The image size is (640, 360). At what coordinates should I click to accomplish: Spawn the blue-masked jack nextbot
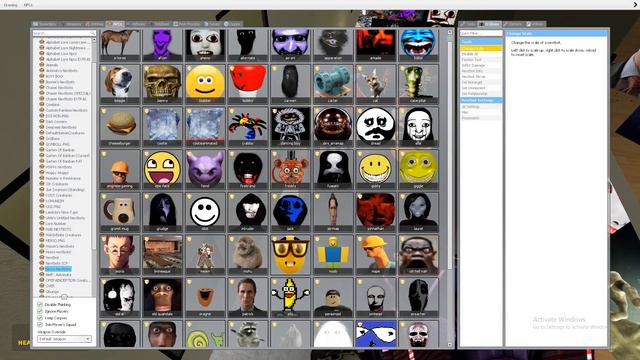click(290, 212)
